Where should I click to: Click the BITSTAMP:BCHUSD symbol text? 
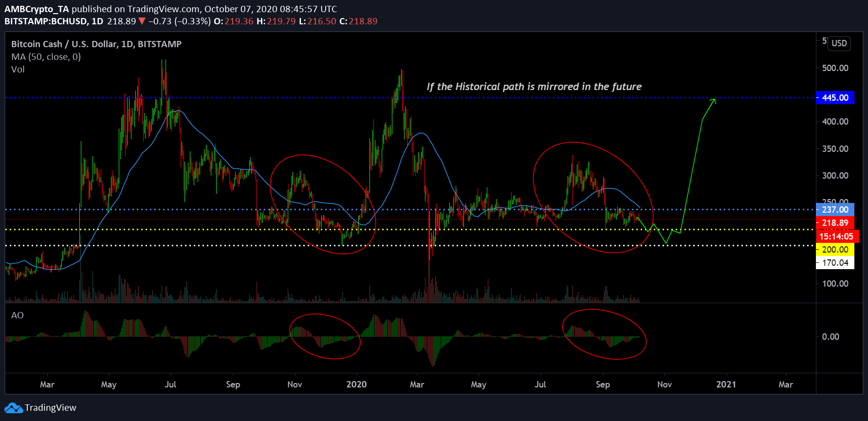47,21
